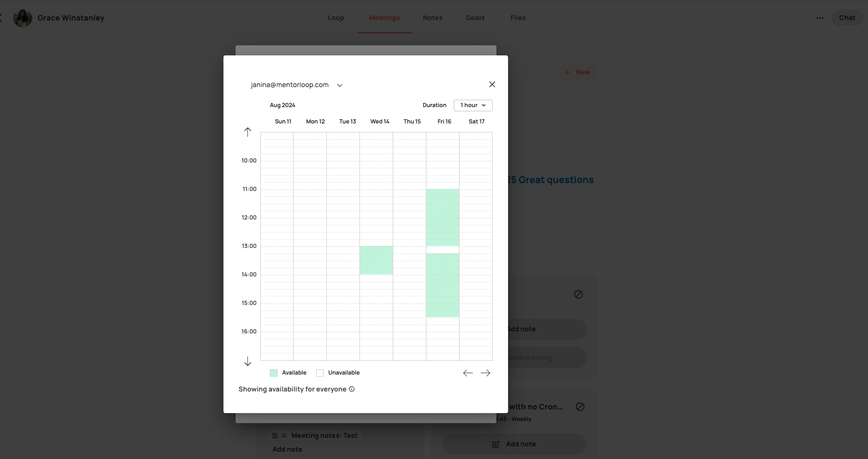Switch to the Goals tab
Viewport: 868px width, 459px height.
[x=475, y=18]
